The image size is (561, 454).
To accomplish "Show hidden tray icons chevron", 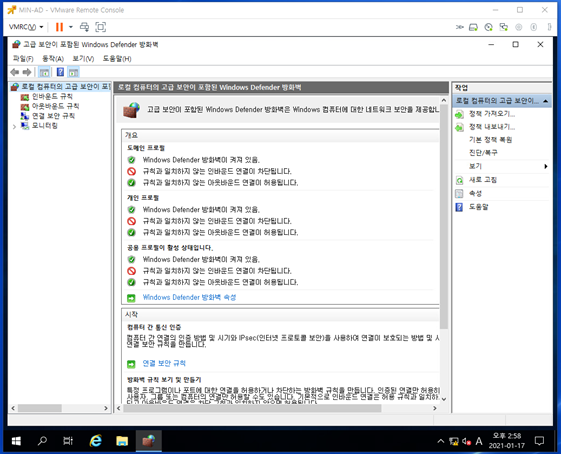I will coord(441,441).
